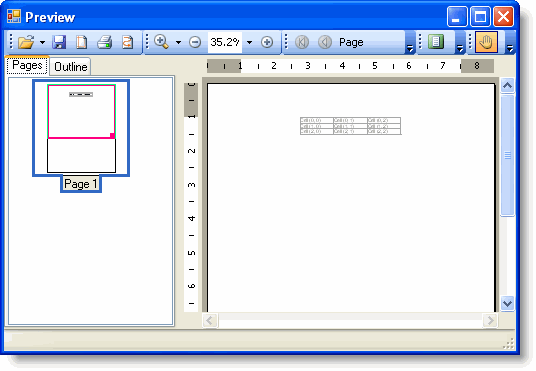Viewport: 536px width, 371px height.
Task: Select the magnifier zoom tool
Action: (x=161, y=42)
